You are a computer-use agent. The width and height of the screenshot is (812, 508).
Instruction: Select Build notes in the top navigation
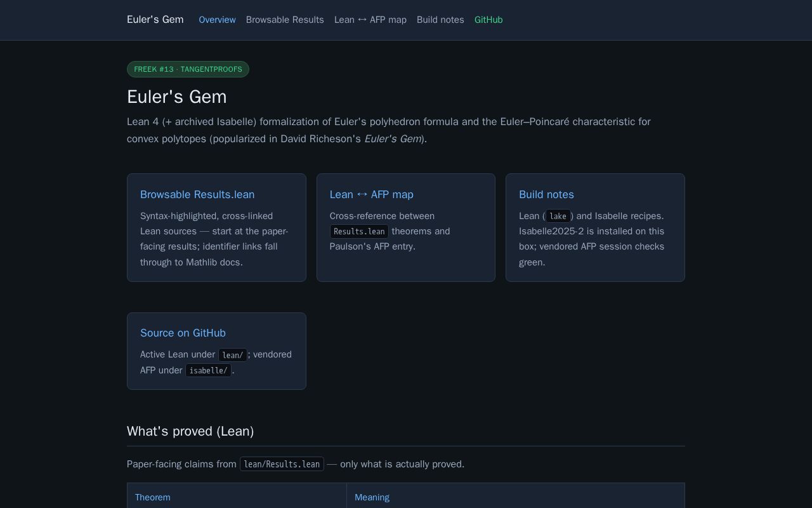440,20
